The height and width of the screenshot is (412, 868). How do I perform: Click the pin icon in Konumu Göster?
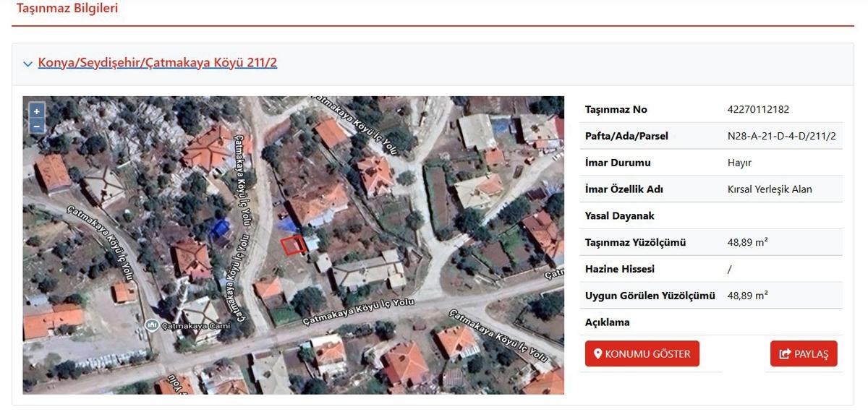597,354
